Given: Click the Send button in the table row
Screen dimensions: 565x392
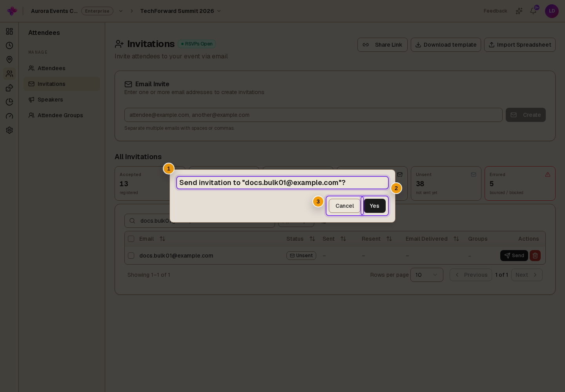Looking at the screenshot, I should click(x=514, y=256).
